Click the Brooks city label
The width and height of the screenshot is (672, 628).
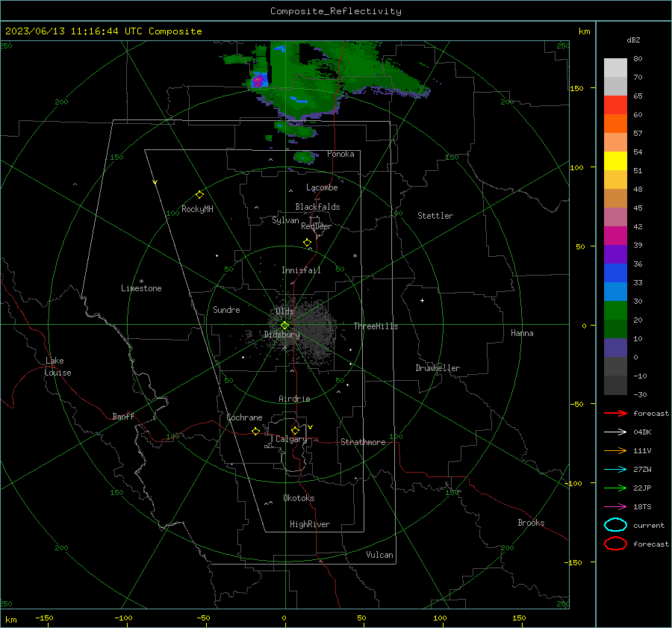531,523
